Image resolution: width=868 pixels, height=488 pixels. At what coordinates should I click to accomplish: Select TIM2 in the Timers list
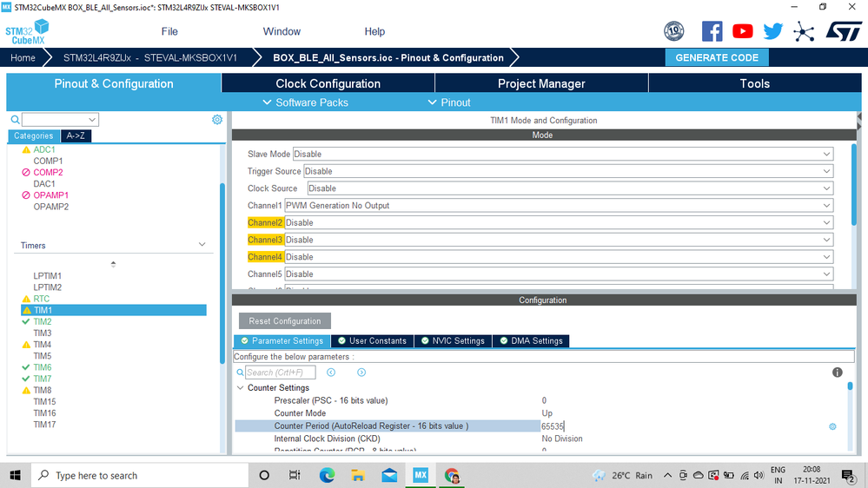coord(42,321)
